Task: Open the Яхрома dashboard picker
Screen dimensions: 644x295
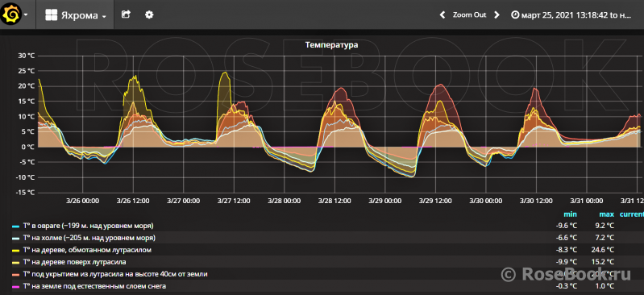Action: point(75,15)
